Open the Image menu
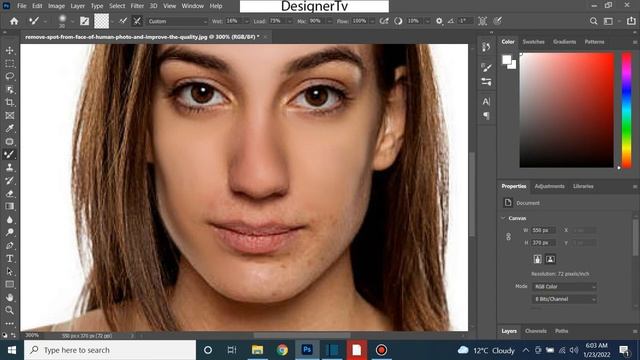 pos(56,6)
